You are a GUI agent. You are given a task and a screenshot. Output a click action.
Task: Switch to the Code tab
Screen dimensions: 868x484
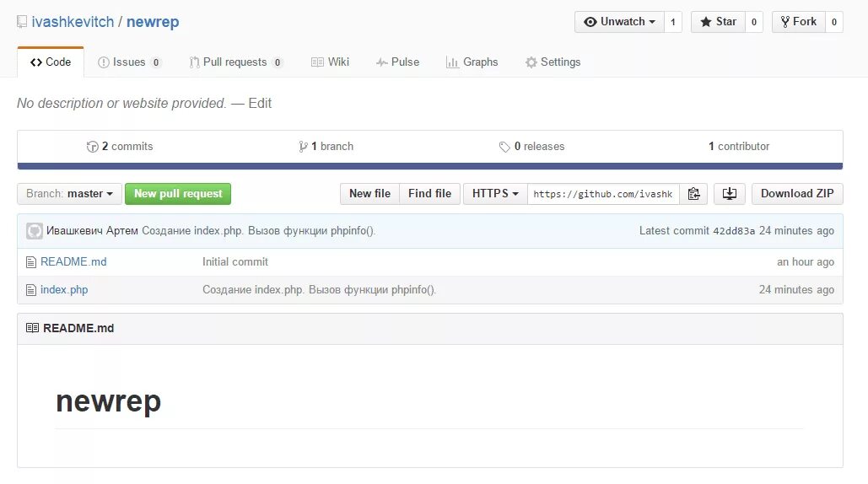tap(51, 62)
